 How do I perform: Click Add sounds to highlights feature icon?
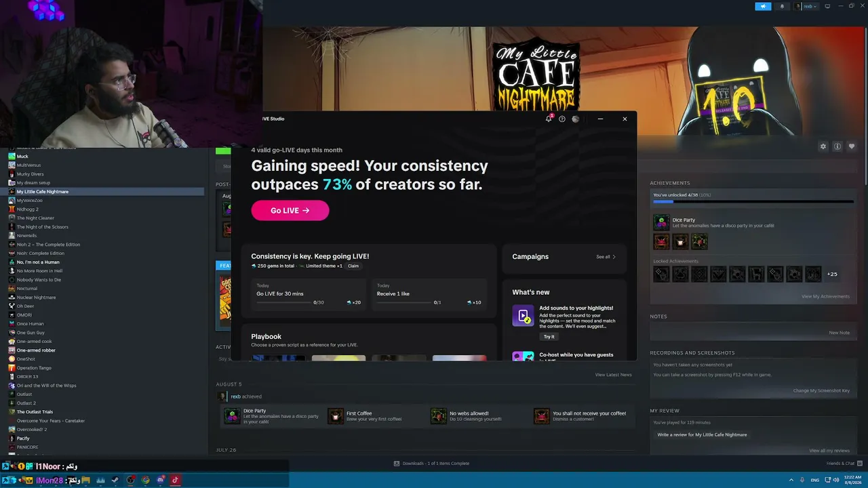pos(523,316)
